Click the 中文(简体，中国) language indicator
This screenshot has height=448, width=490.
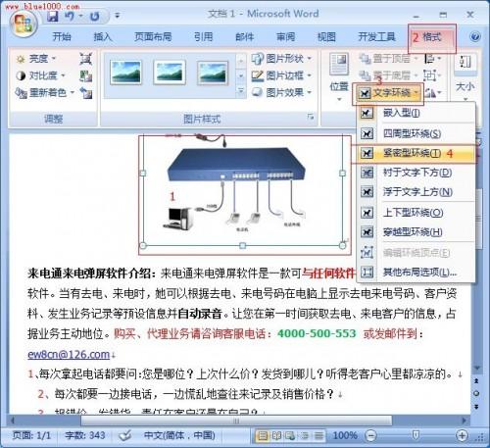[x=179, y=435]
